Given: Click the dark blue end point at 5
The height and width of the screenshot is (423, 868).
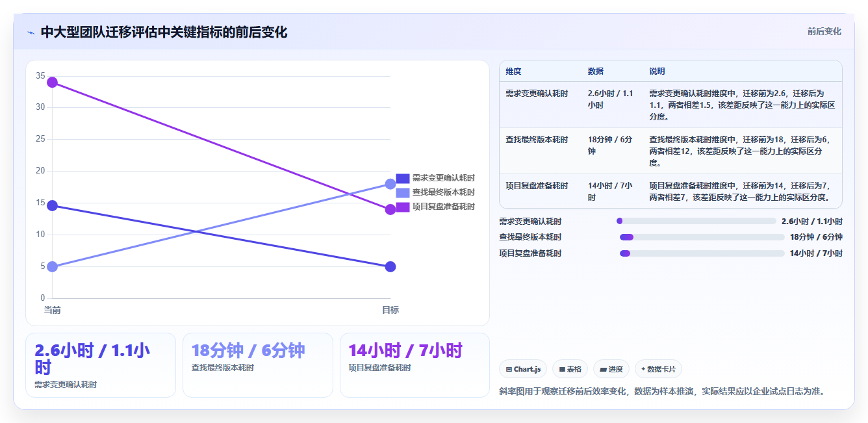Looking at the screenshot, I should 390,266.
